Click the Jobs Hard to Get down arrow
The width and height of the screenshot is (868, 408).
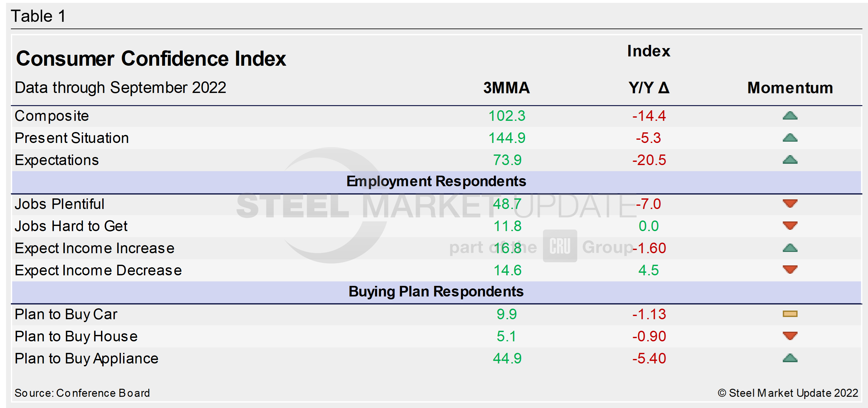pos(790,225)
